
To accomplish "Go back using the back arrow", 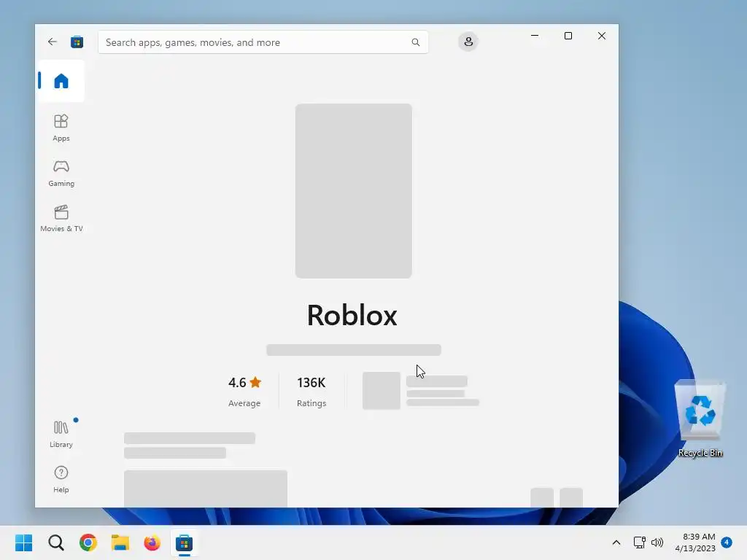I will [x=53, y=42].
